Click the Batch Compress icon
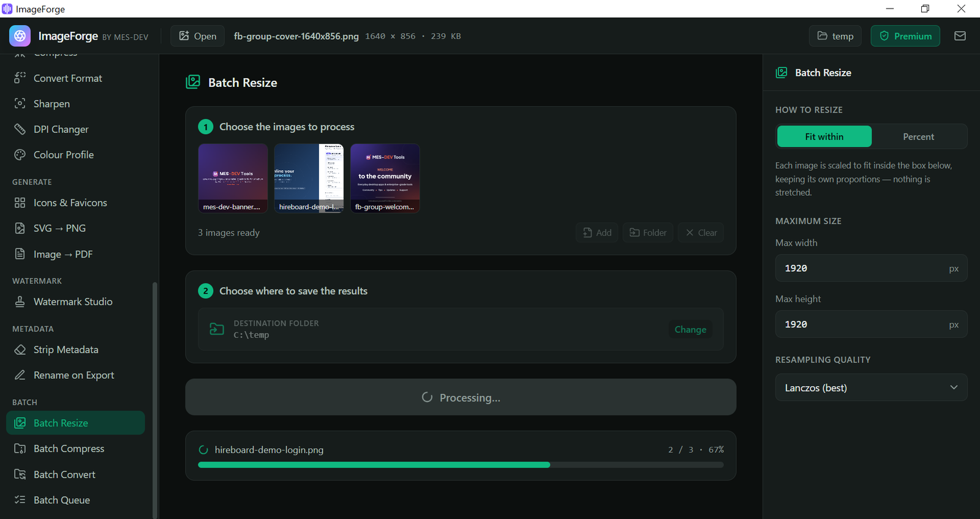980x519 pixels. click(x=20, y=449)
